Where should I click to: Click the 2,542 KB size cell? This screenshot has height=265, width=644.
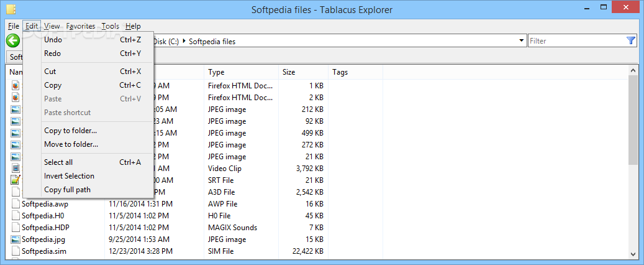pyautogui.click(x=310, y=192)
